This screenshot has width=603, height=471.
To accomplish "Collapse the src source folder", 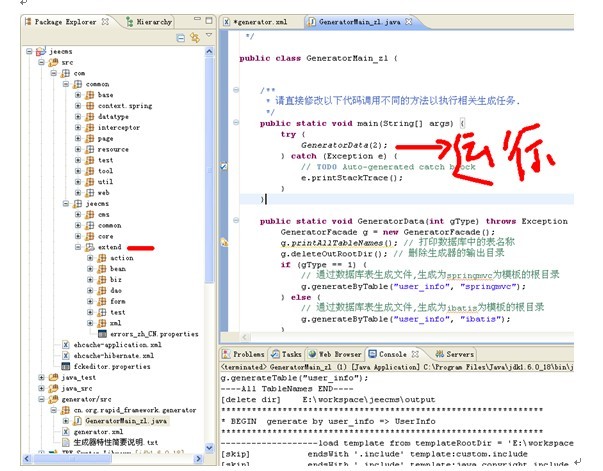I will tap(42, 62).
